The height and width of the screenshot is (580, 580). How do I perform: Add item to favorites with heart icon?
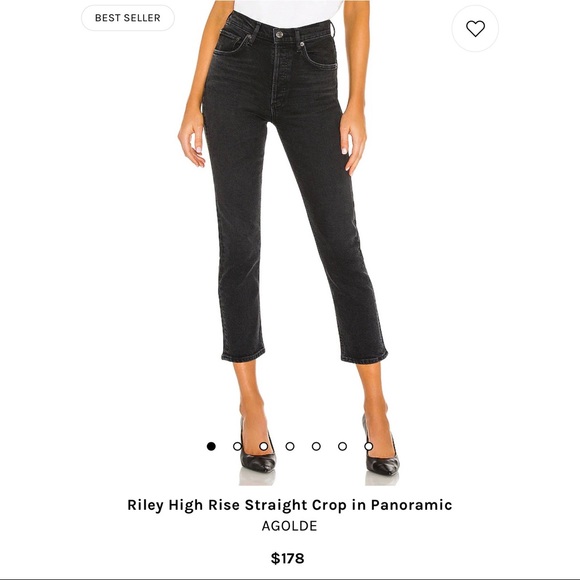pyautogui.click(x=475, y=28)
